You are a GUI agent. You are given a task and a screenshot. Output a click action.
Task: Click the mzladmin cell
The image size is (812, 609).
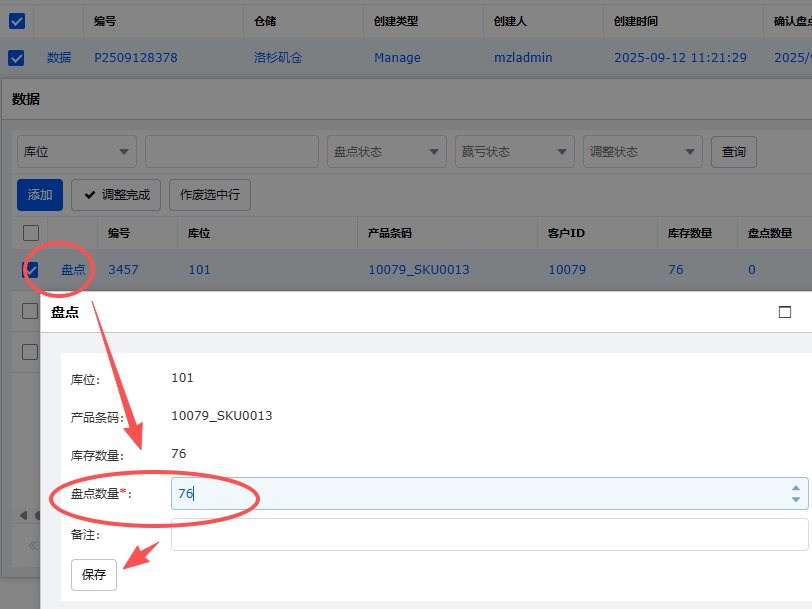[x=523, y=57]
